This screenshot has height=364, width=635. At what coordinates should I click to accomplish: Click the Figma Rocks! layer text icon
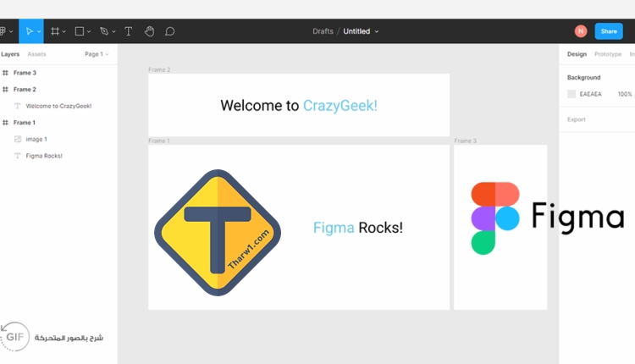point(18,156)
